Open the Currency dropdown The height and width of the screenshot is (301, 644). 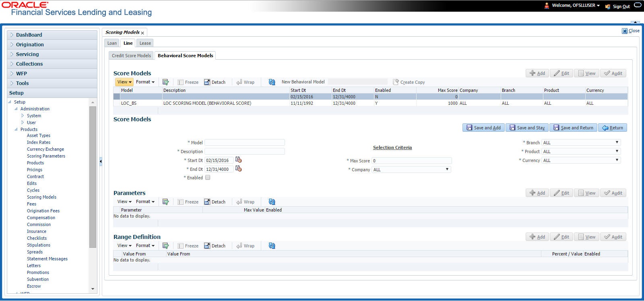(581, 160)
